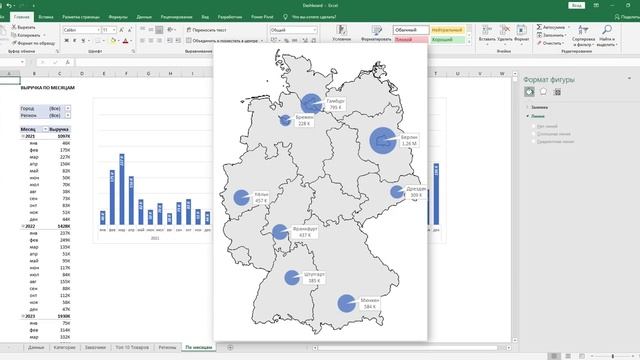Open the font size dropdown

pos(114,30)
